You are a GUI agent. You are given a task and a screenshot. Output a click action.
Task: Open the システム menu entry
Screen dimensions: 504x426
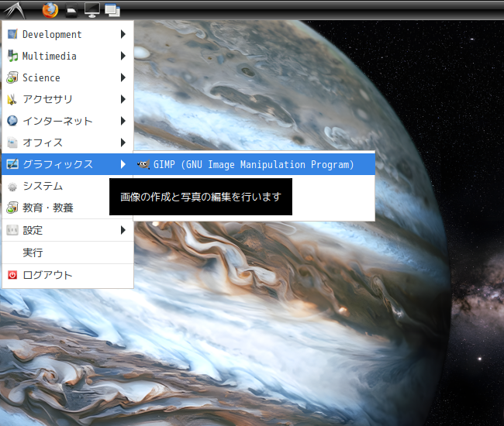pyautogui.click(x=67, y=186)
